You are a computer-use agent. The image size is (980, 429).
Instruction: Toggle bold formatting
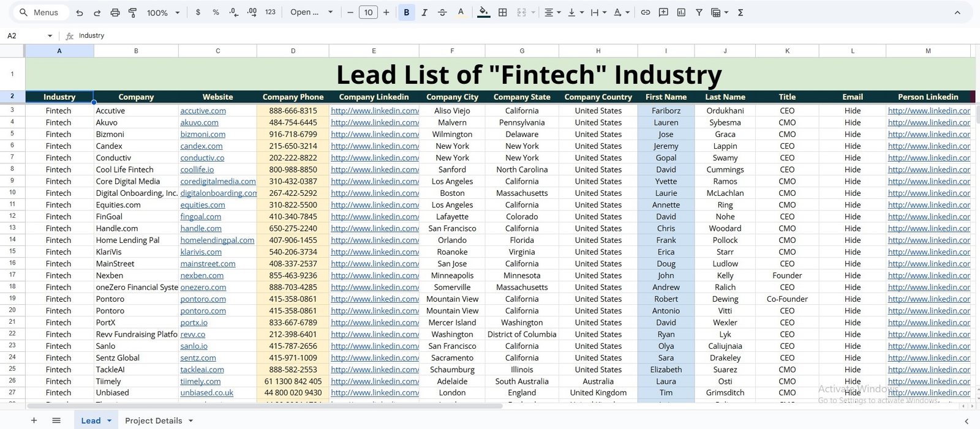(406, 12)
